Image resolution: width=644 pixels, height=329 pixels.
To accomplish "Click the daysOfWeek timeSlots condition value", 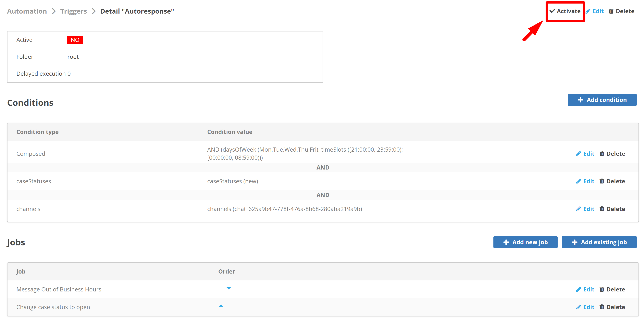I will click(305, 154).
